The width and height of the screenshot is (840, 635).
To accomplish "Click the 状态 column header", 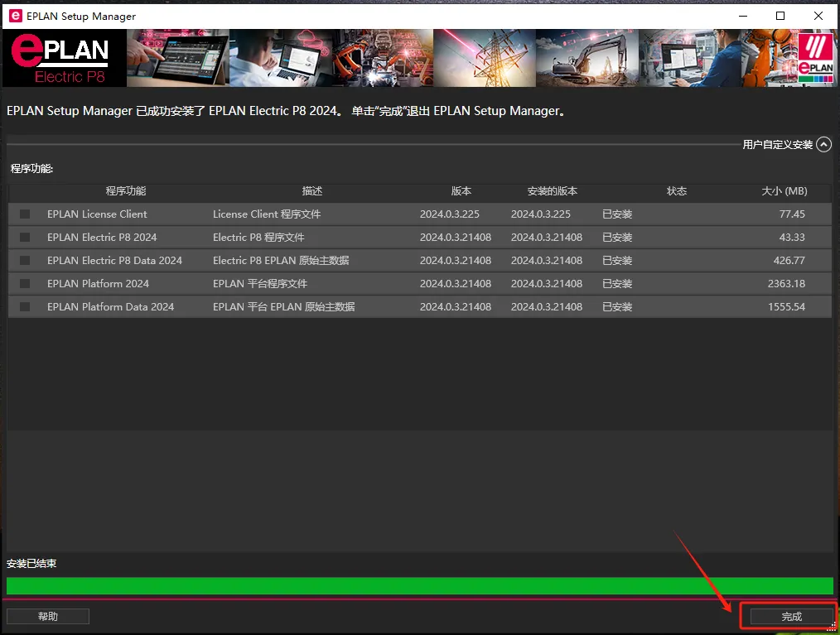I will pyautogui.click(x=677, y=191).
